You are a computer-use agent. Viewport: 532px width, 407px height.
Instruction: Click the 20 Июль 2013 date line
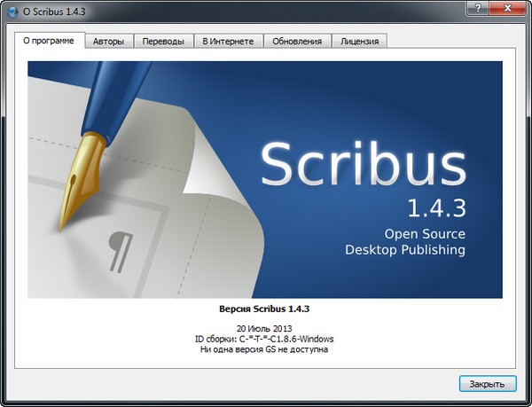[264, 328]
